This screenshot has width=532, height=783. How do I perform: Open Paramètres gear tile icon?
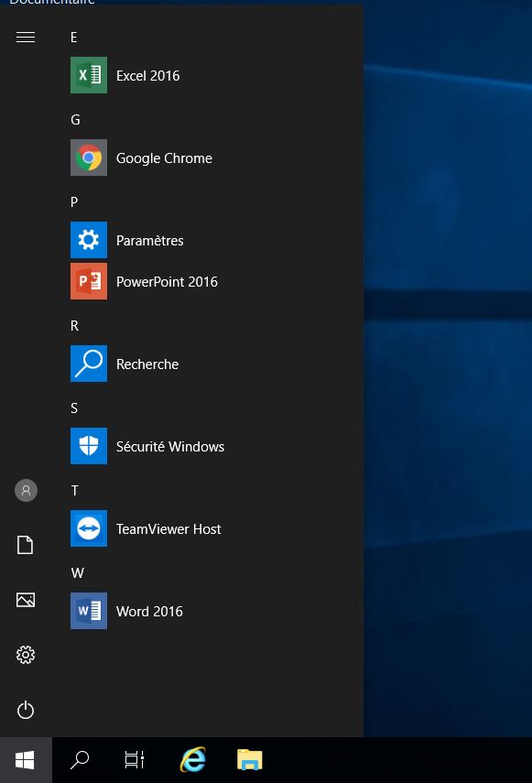[88, 240]
